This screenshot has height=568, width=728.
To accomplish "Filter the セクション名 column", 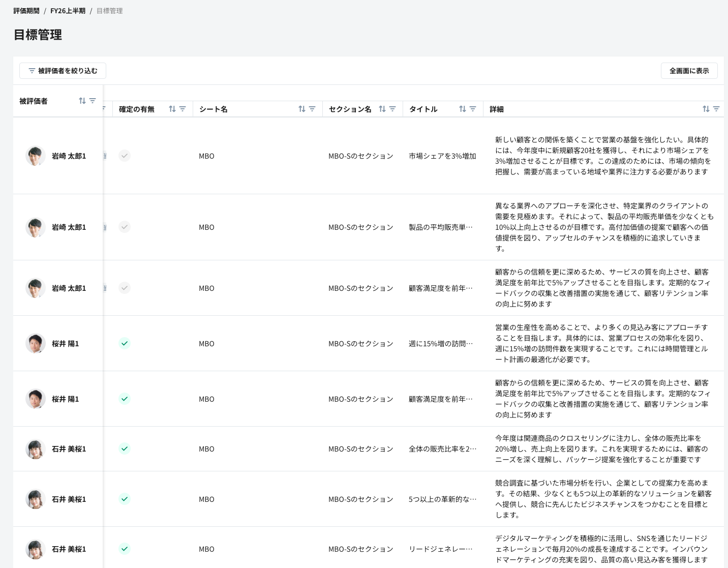I will click(x=392, y=109).
